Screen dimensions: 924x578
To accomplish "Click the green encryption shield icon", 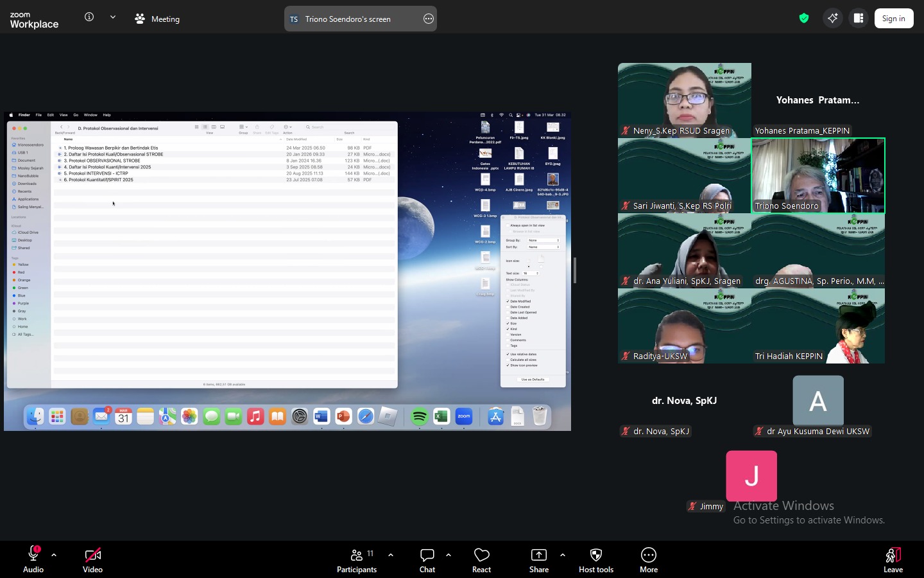I will [804, 19].
